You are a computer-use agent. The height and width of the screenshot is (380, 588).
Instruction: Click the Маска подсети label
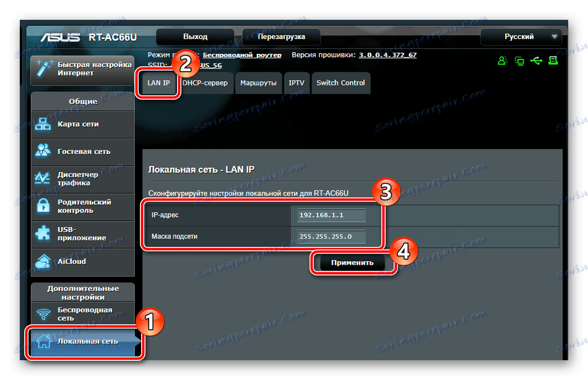coord(175,236)
